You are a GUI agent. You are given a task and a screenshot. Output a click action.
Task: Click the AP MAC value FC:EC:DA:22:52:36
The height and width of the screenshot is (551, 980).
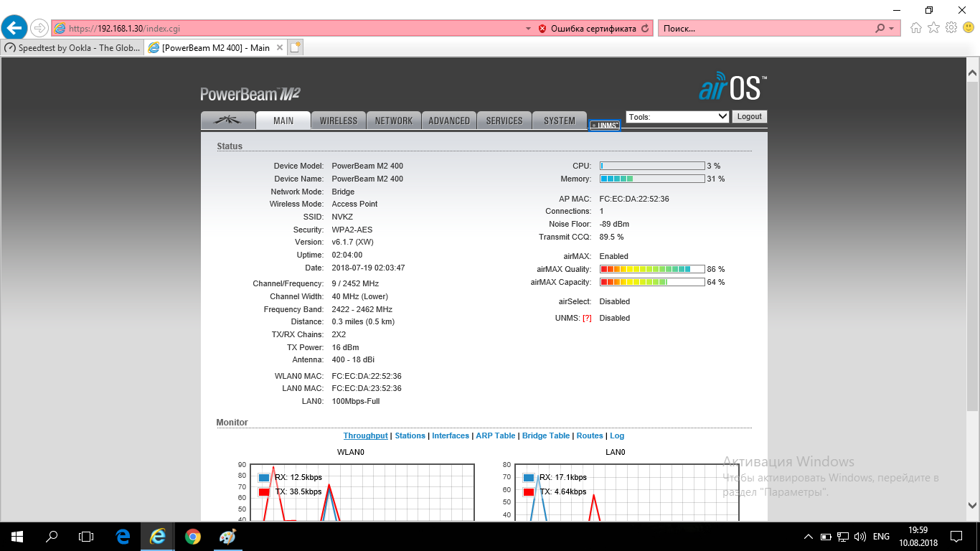coord(634,199)
